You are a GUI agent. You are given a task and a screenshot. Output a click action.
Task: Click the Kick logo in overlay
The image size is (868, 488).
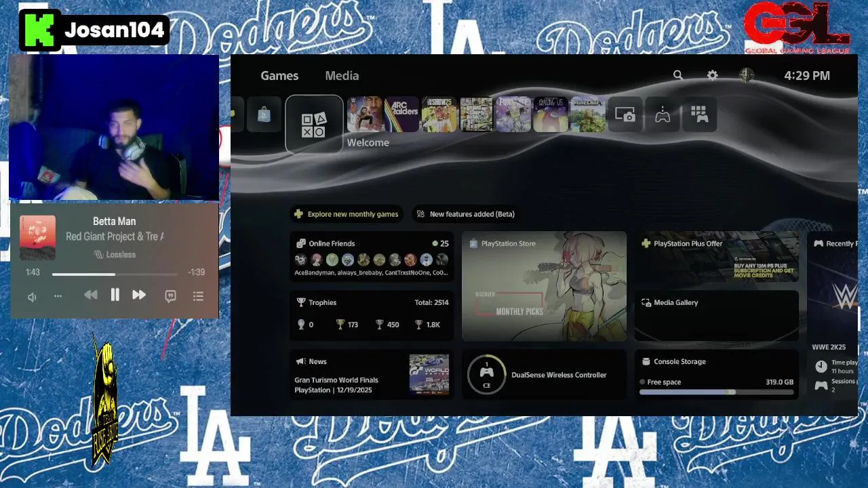[39, 30]
